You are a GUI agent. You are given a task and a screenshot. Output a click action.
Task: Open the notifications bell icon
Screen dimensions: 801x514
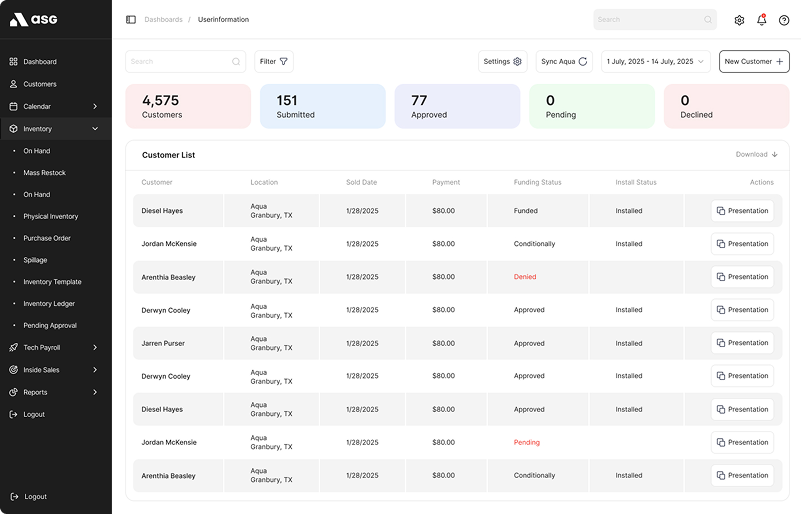[761, 20]
